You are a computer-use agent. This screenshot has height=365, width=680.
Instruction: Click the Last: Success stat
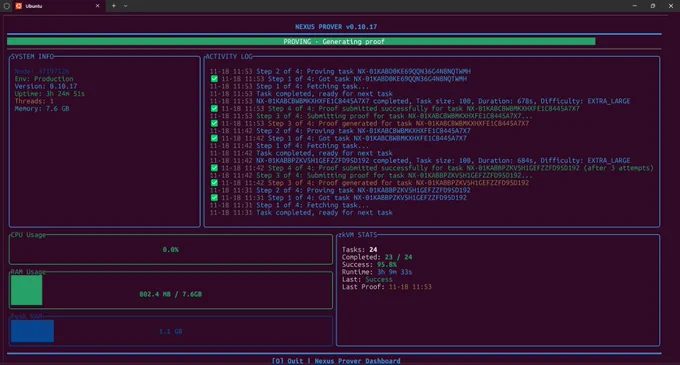point(367,279)
